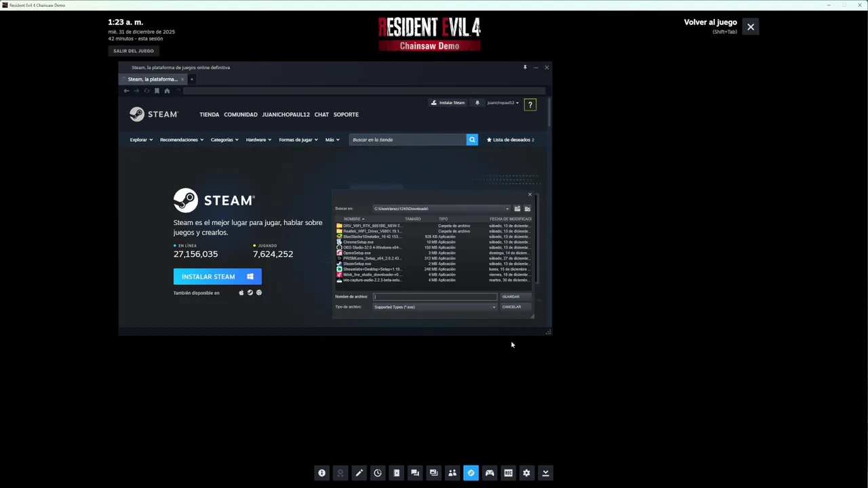Screen dimensions: 868x488
Task: Go forward in overlay browser
Action: tap(136, 91)
